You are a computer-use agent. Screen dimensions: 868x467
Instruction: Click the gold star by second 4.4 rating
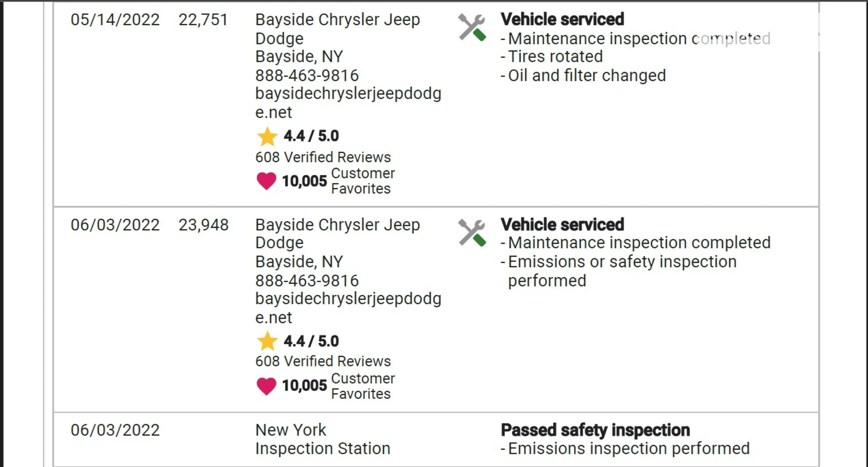point(267,341)
